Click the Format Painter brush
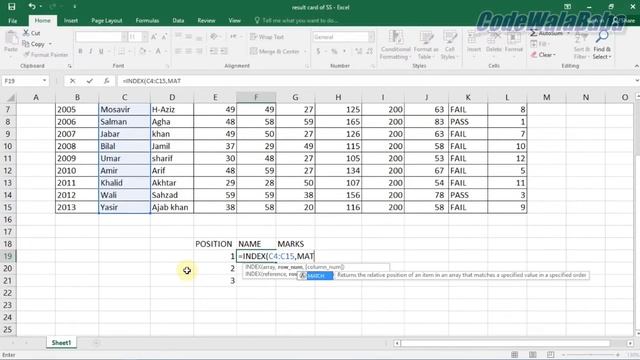Image resolution: width=640 pixels, height=360 pixels. [26, 54]
